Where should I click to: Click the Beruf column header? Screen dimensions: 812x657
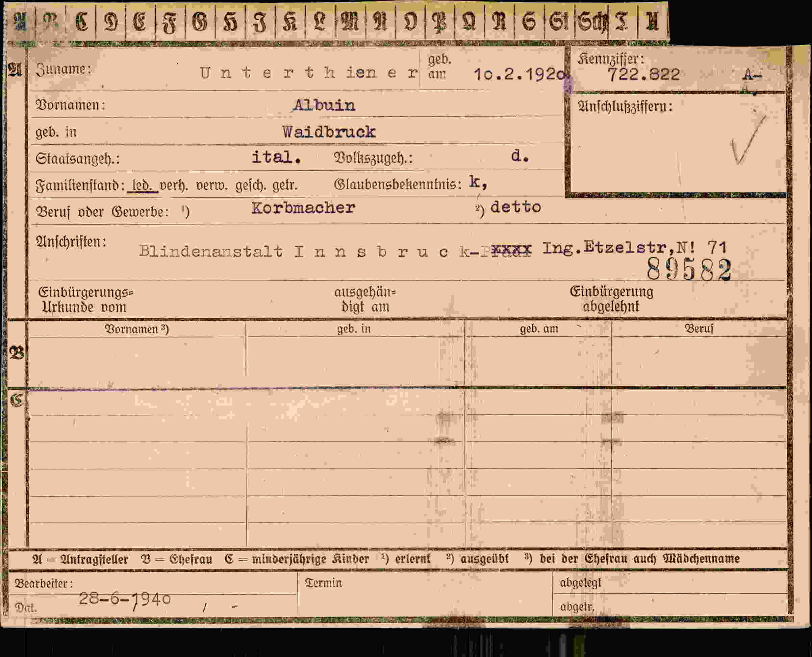pyautogui.click(x=699, y=328)
